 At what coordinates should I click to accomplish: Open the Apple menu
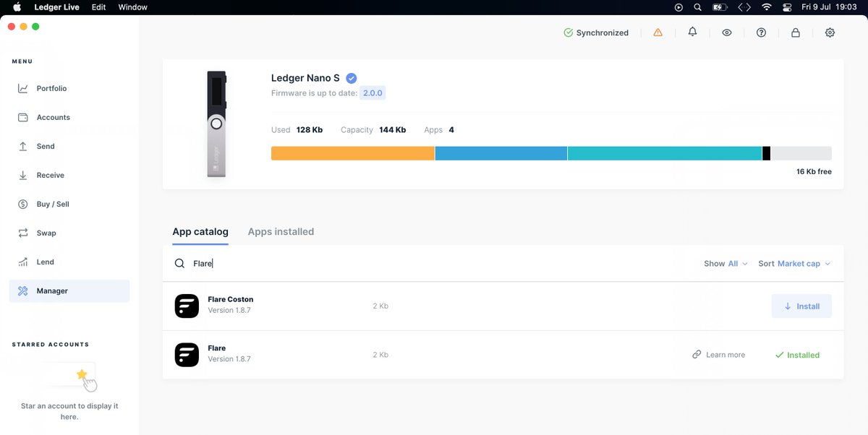(17, 7)
